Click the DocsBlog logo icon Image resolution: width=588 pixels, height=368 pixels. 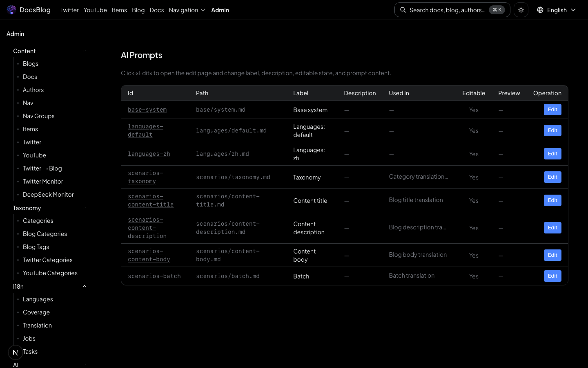click(x=11, y=10)
